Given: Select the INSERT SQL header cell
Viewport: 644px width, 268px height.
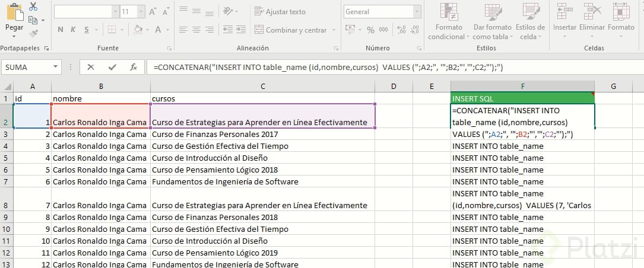Looking at the screenshot, I should [x=522, y=98].
